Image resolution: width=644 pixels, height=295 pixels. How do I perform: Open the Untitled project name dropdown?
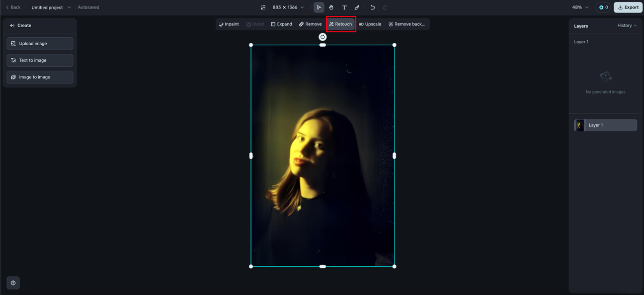[x=51, y=8]
